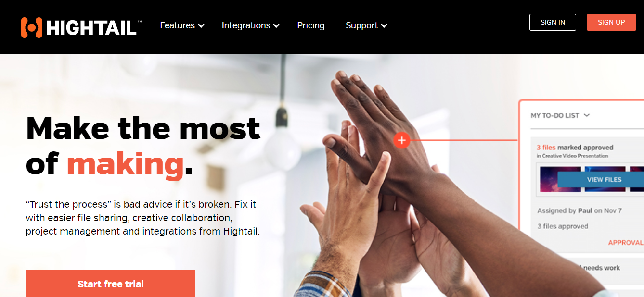Expand the Support chevron arrow
The height and width of the screenshot is (297, 644).
(384, 26)
